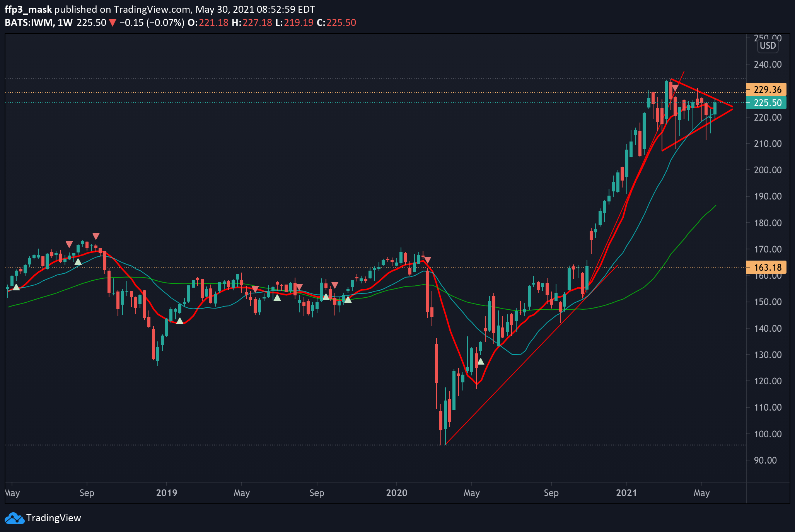
Task: Click the red down-arrow marker at the 2021 peak
Action: point(675,88)
